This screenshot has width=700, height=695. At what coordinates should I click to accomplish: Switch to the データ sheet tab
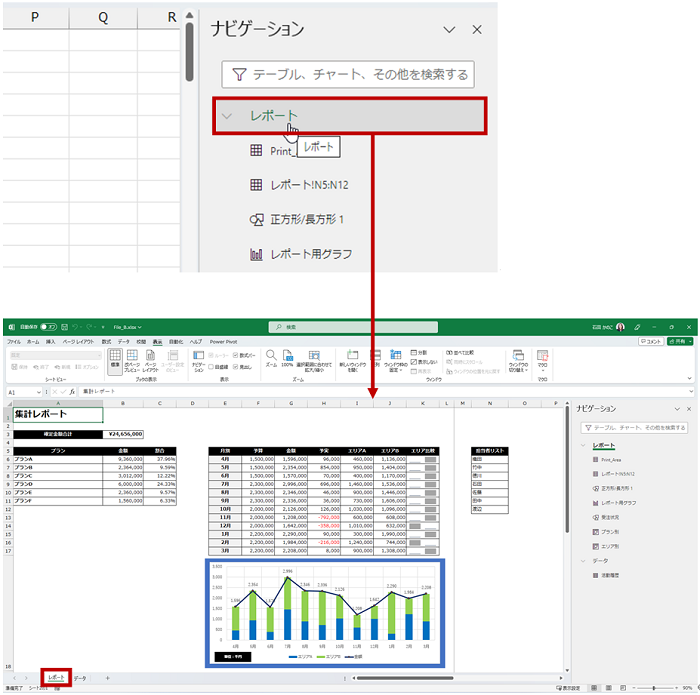point(80,678)
